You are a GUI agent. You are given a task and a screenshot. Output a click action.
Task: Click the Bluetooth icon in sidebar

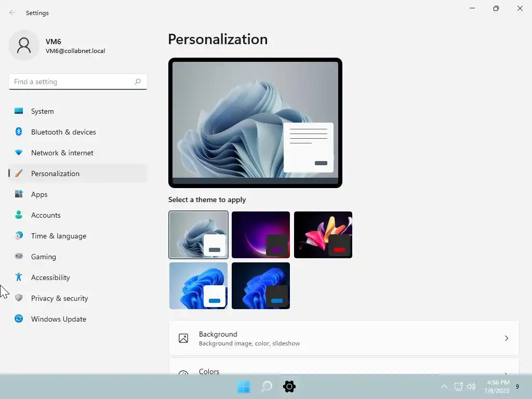tap(19, 131)
